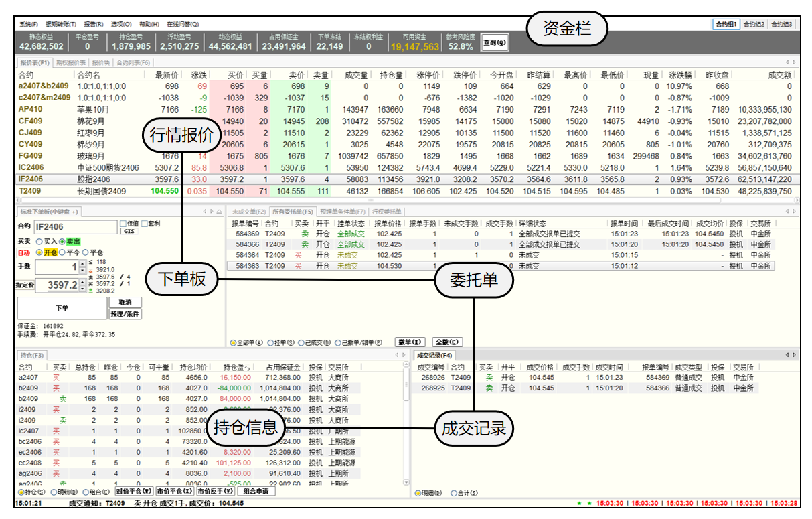Collapse the order panel using up-arrow icon
Viewport: 812px width, 519px height.
[219, 212]
